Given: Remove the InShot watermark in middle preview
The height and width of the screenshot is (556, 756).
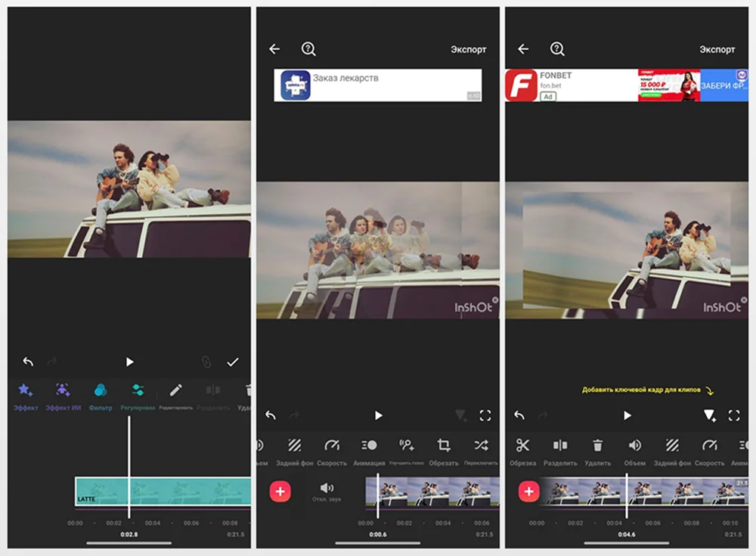Looking at the screenshot, I should tap(495, 300).
